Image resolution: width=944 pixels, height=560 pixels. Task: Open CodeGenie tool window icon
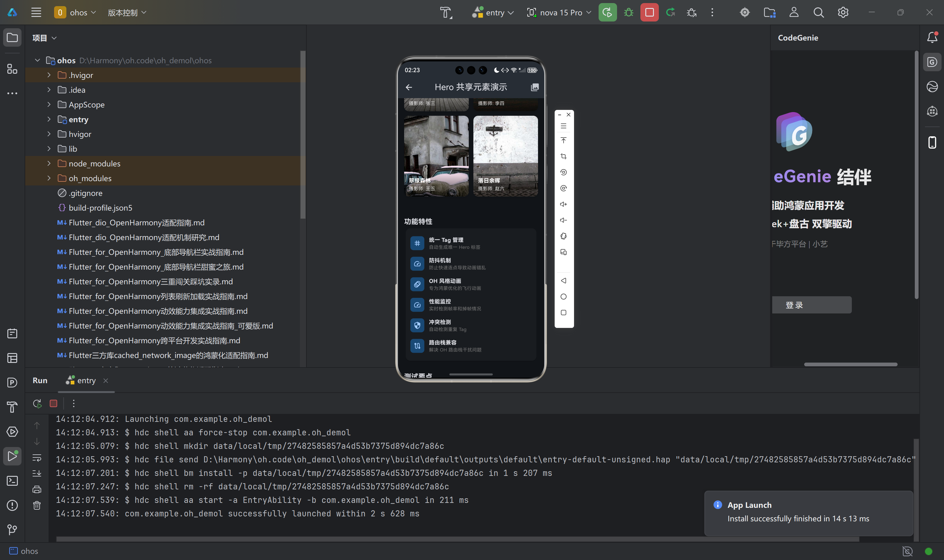click(x=932, y=62)
